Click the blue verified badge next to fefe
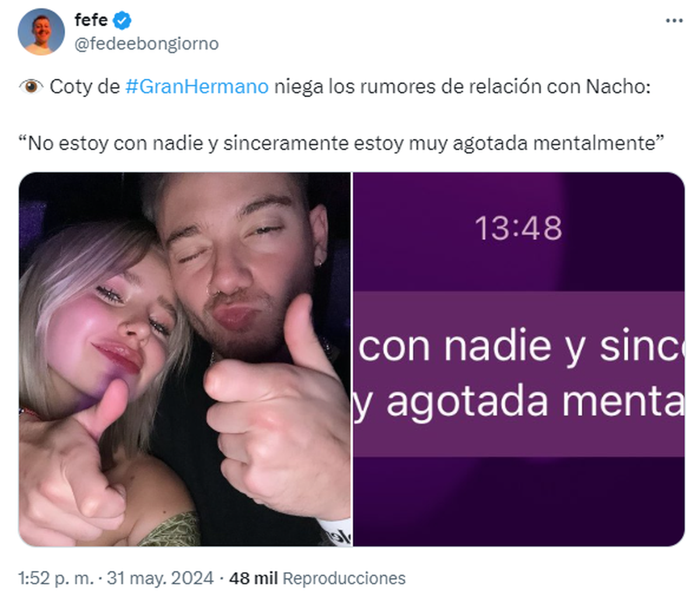The image size is (700, 596). 122,21
